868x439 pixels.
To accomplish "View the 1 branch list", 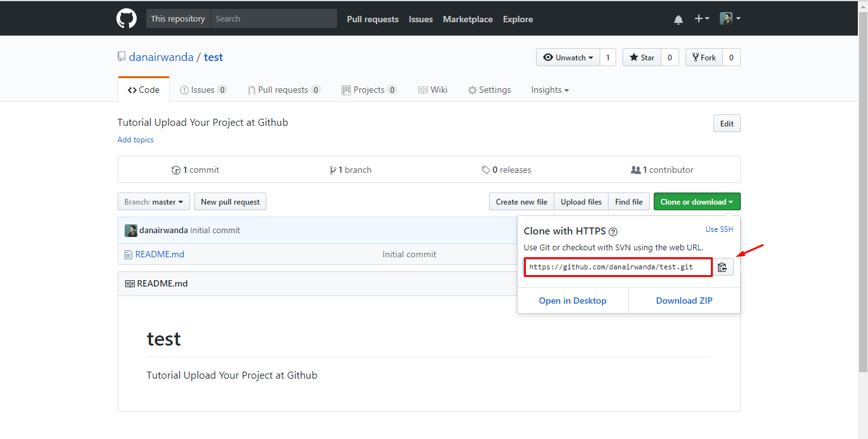I will tap(350, 170).
